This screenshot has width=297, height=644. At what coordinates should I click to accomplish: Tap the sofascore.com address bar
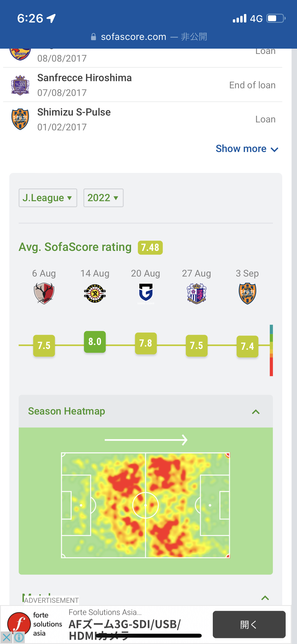pos(148,37)
